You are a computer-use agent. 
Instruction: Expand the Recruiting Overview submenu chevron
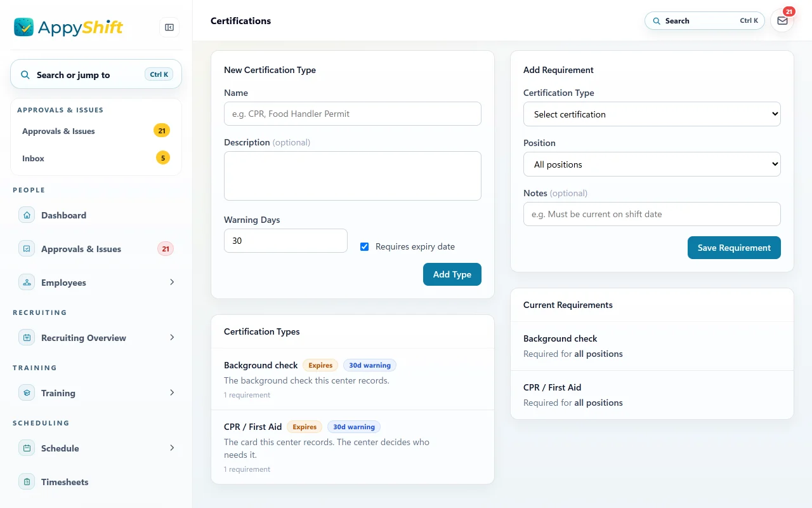point(172,337)
